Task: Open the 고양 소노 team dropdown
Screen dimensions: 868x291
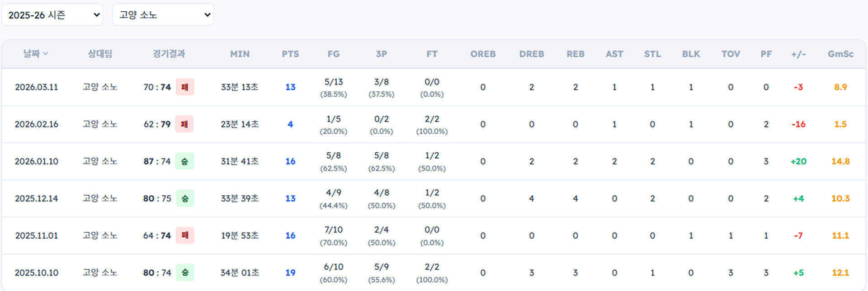Action: click(163, 15)
